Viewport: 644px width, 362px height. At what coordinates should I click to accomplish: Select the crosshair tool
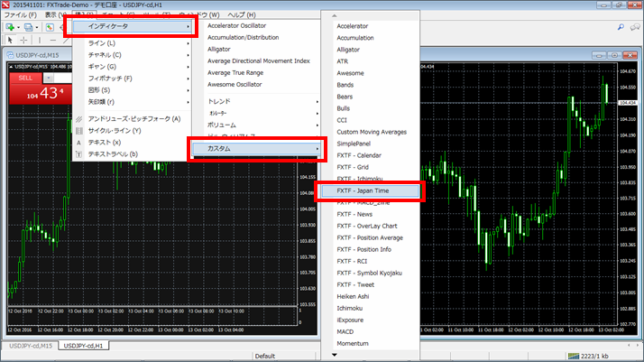click(x=23, y=41)
